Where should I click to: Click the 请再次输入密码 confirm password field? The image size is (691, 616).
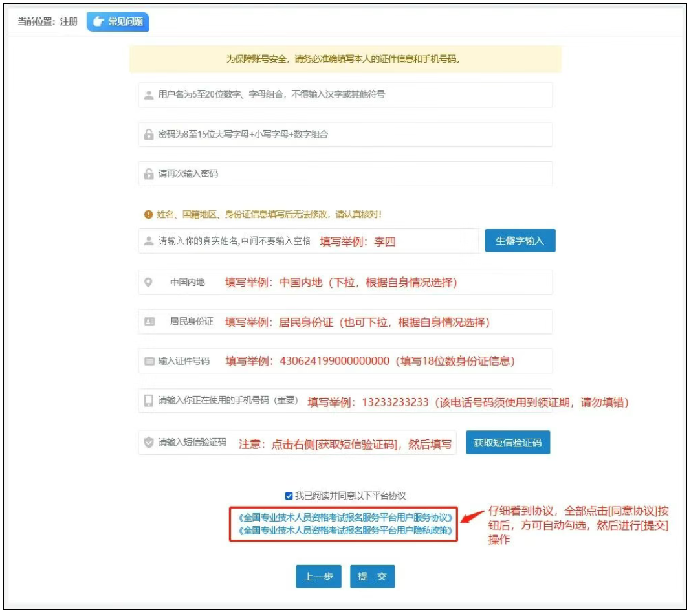(x=345, y=173)
